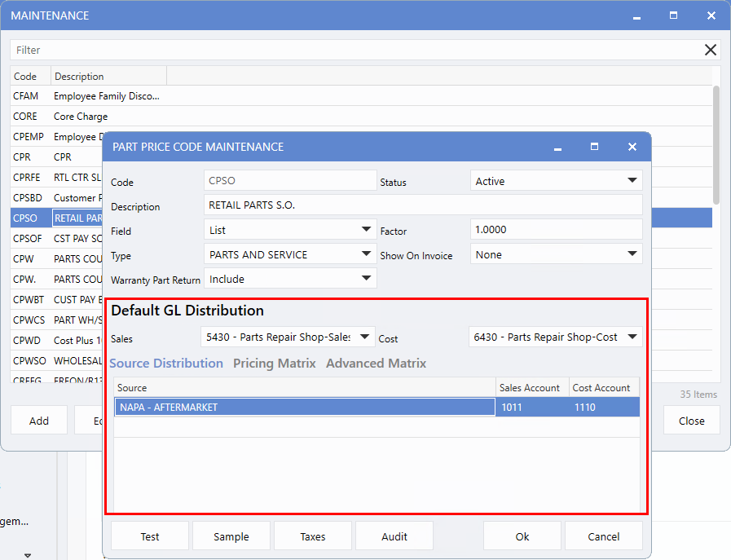Select the CPWD Cost Plus row
731x560 pixels.
56,341
